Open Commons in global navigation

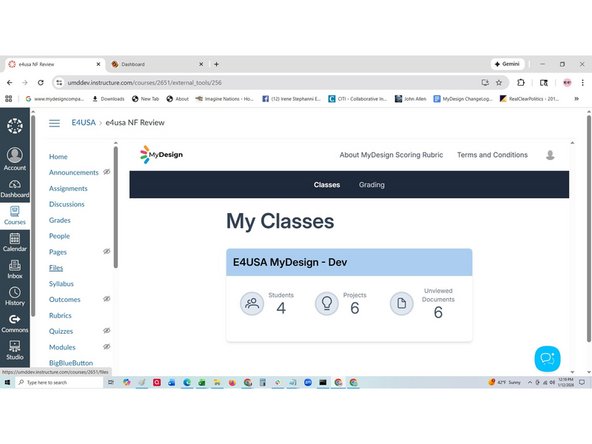(x=15, y=324)
